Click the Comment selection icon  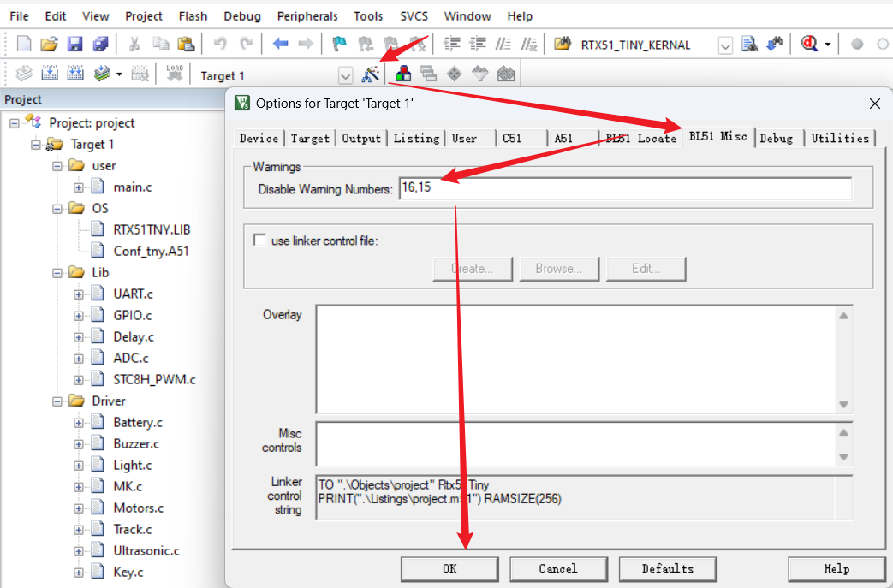pyautogui.click(x=503, y=44)
